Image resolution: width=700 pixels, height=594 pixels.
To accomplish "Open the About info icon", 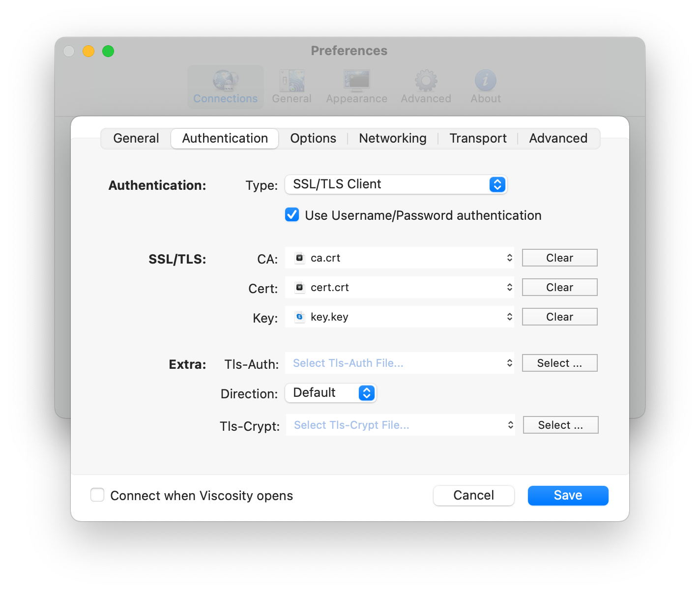I will pos(485,81).
